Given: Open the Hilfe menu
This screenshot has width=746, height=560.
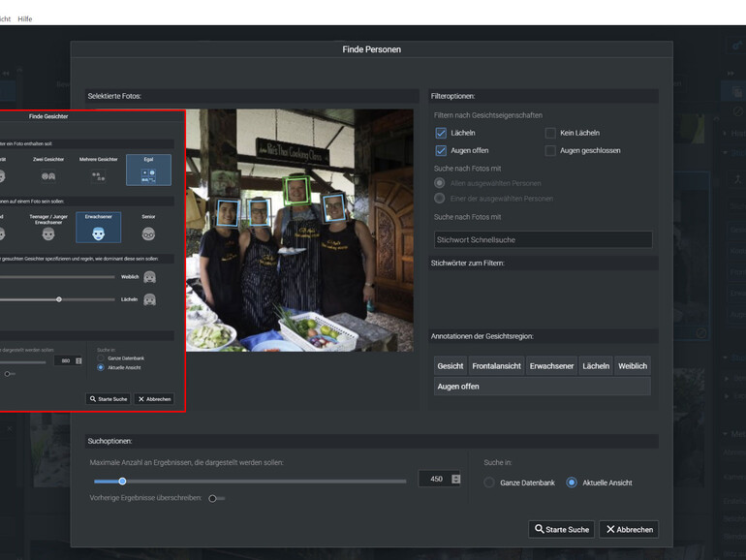Looking at the screenshot, I should point(25,18).
